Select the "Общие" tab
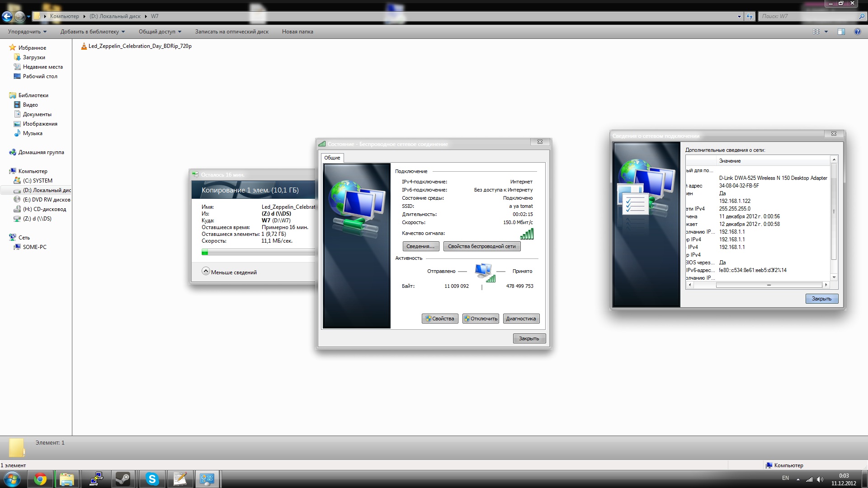This screenshot has height=488, width=868. tap(332, 158)
